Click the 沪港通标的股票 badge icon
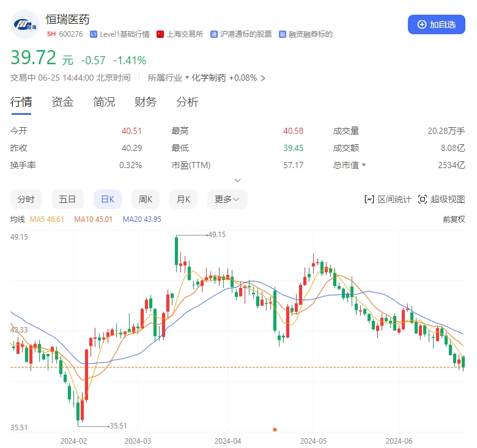Screen dimensions: 477x448 tap(214, 34)
